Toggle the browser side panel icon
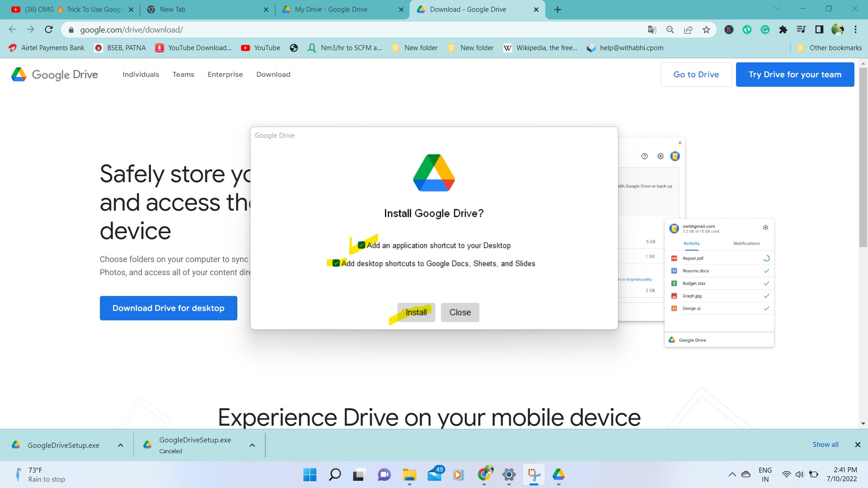The image size is (868, 488). click(x=819, y=30)
